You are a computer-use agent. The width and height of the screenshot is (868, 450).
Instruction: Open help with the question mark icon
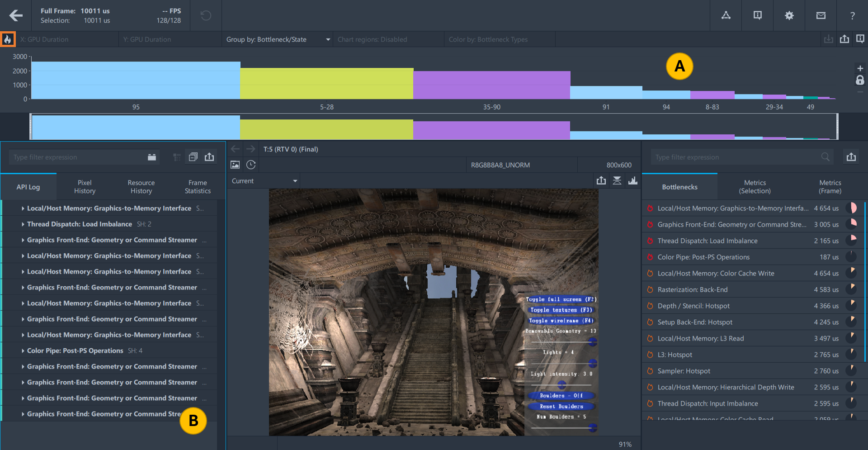coord(852,15)
